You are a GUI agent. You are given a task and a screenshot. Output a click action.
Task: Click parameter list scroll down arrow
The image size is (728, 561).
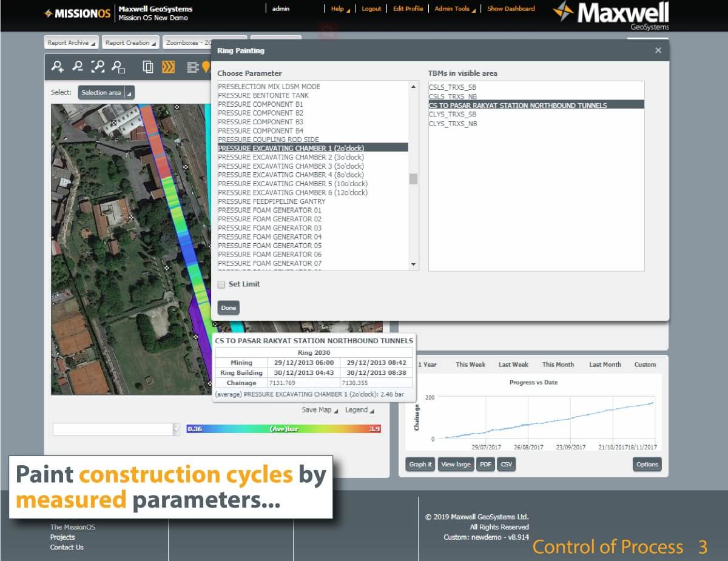tap(414, 264)
